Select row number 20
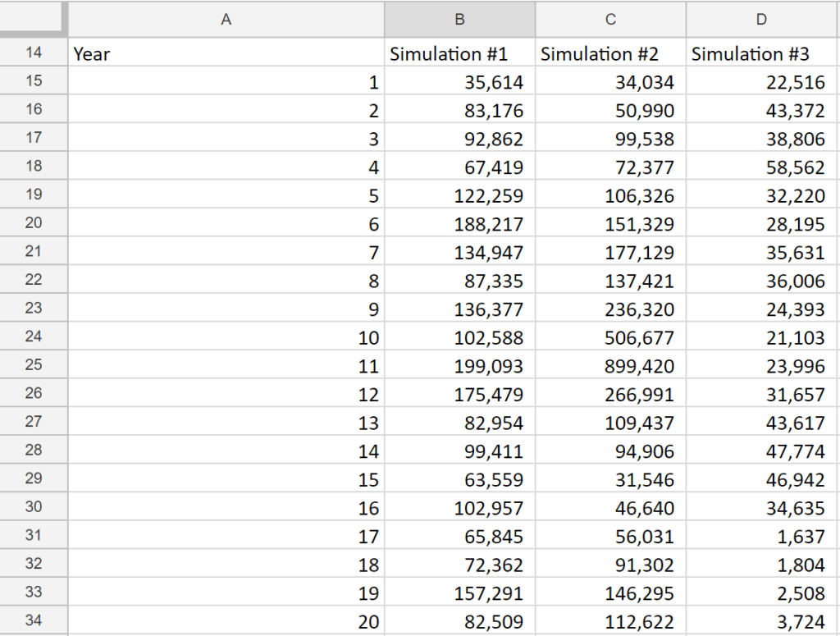 [33, 223]
